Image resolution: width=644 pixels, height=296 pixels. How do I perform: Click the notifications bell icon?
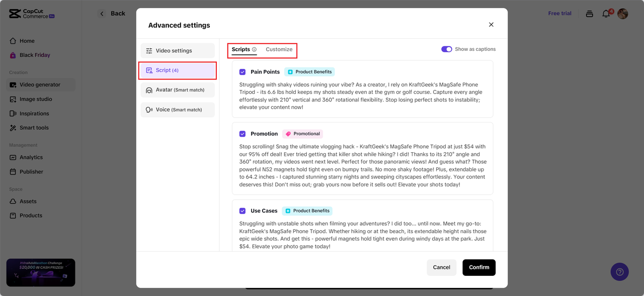(x=606, y=14)
